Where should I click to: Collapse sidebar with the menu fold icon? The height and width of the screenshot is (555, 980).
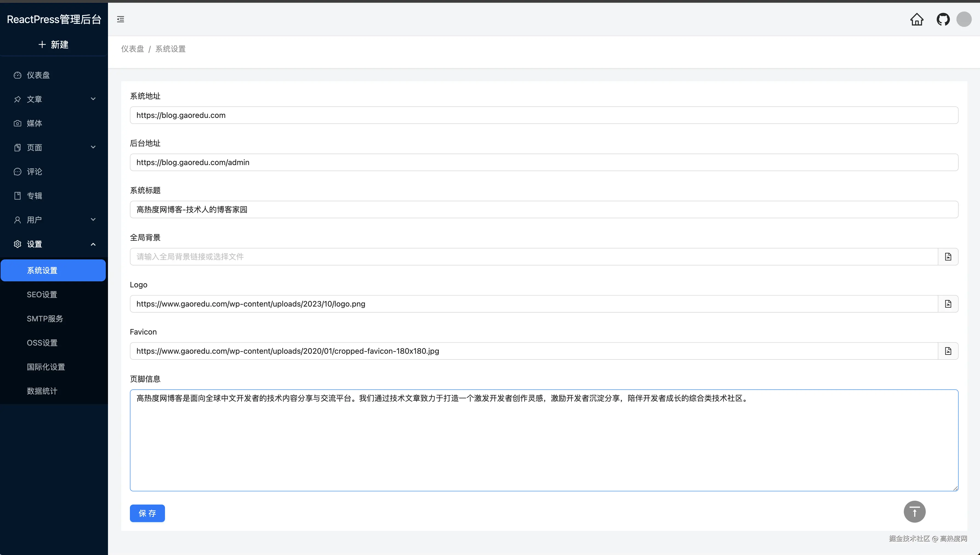[120, 19]
